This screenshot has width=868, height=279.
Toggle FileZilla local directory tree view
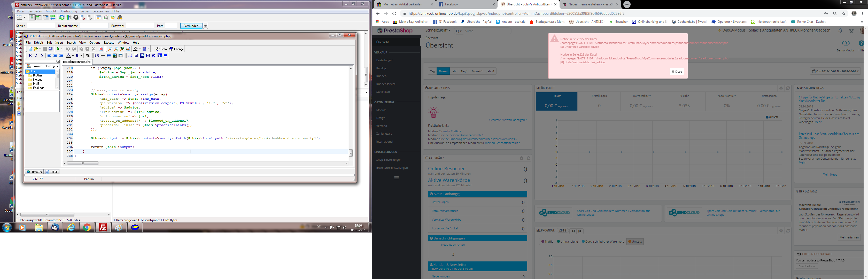tap(39, 18)
